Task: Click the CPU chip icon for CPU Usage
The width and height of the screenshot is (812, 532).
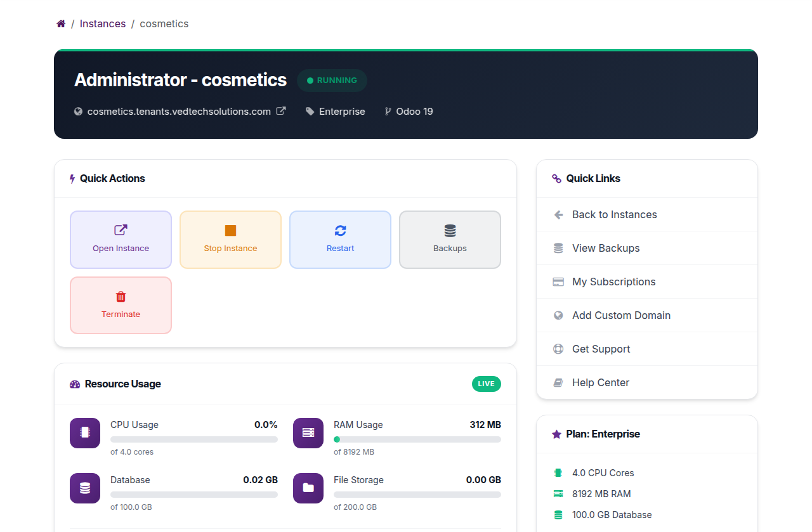Action: coord(85,433)
